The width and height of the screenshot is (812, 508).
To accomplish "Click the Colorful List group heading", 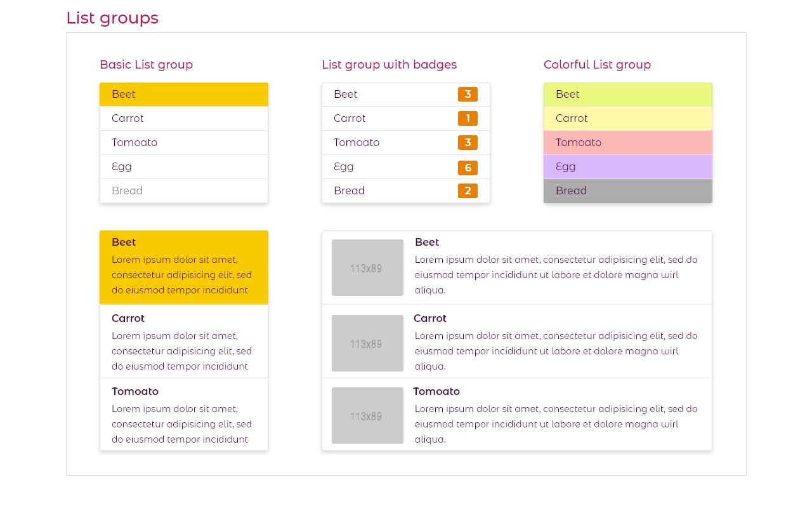I will [x=597, y=64].
